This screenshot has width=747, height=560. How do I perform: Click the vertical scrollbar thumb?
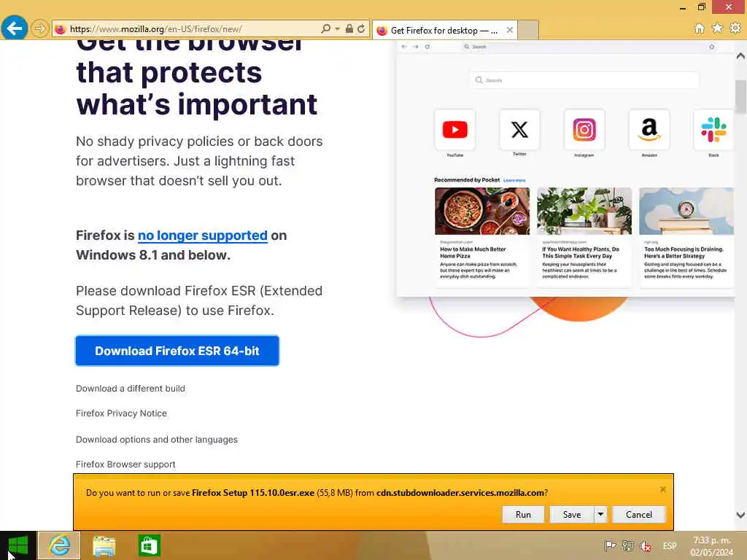click(x=740, y=97)
